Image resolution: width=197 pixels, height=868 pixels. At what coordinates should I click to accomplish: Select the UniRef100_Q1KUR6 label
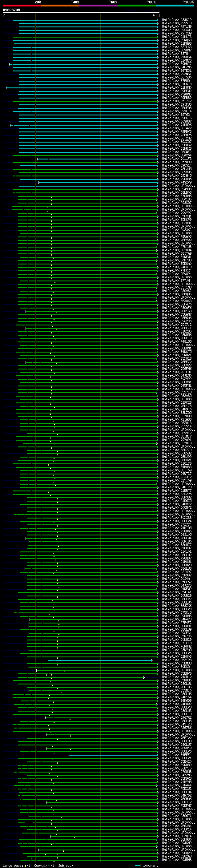click(x=177, y=125)
